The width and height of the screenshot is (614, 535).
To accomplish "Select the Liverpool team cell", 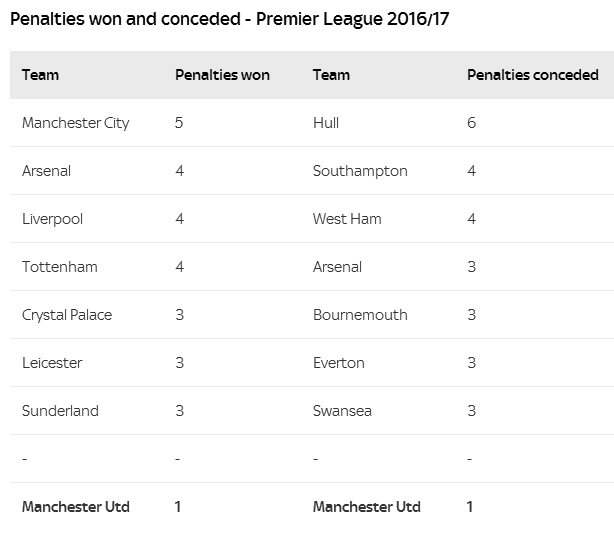I will point(52,219).
